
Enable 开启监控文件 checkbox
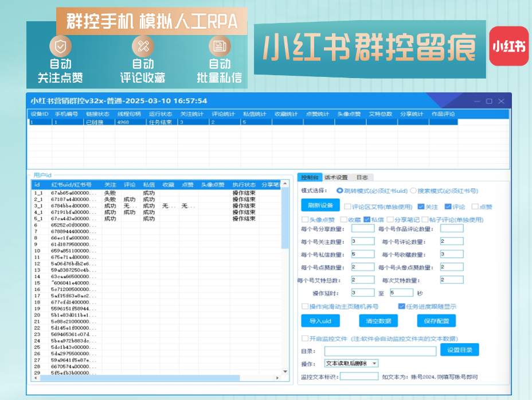(305, 339)
